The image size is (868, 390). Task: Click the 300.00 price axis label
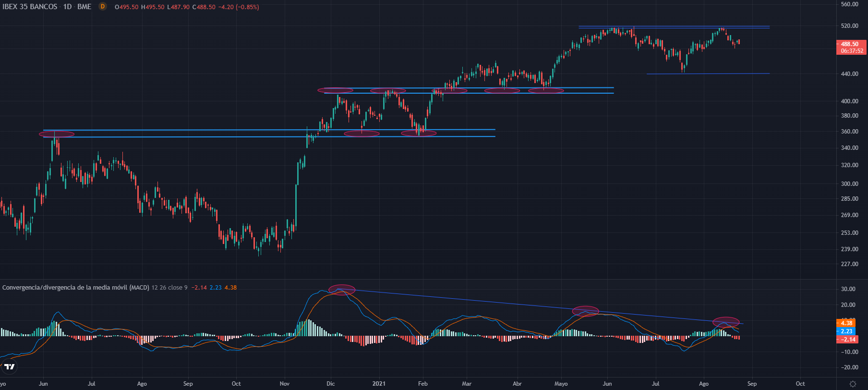850,184
